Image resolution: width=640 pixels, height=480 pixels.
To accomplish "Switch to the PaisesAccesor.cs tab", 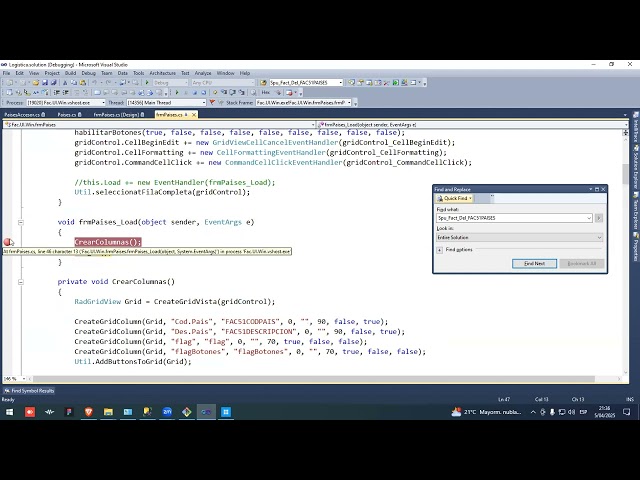I will pyautogui.click(x=22, y=115).
